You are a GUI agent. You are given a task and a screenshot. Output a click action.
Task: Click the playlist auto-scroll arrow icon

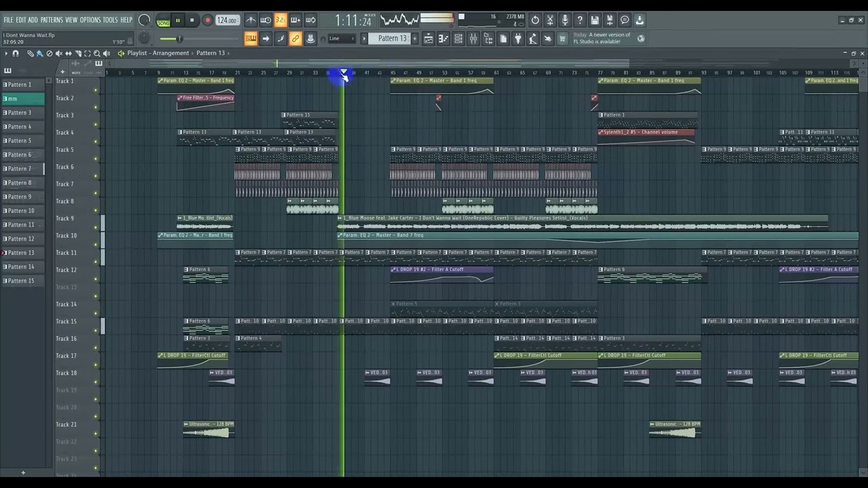click(266, 39)
